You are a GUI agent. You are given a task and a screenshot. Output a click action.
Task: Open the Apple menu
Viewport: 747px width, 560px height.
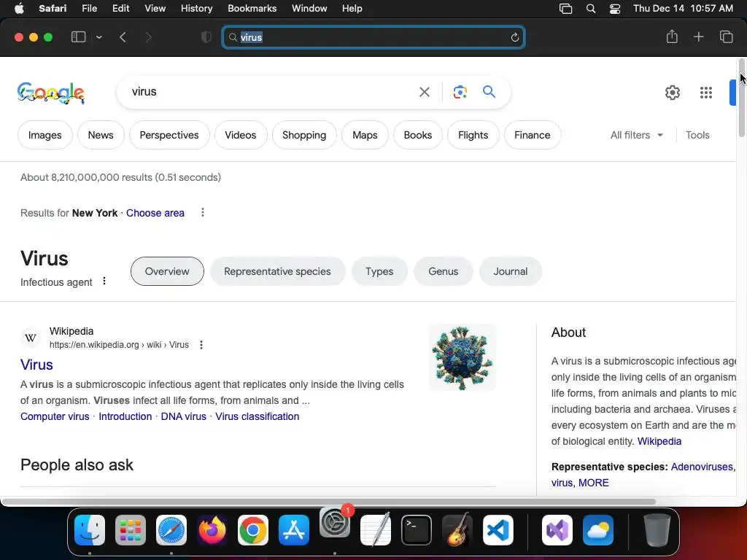pos(19,8)
